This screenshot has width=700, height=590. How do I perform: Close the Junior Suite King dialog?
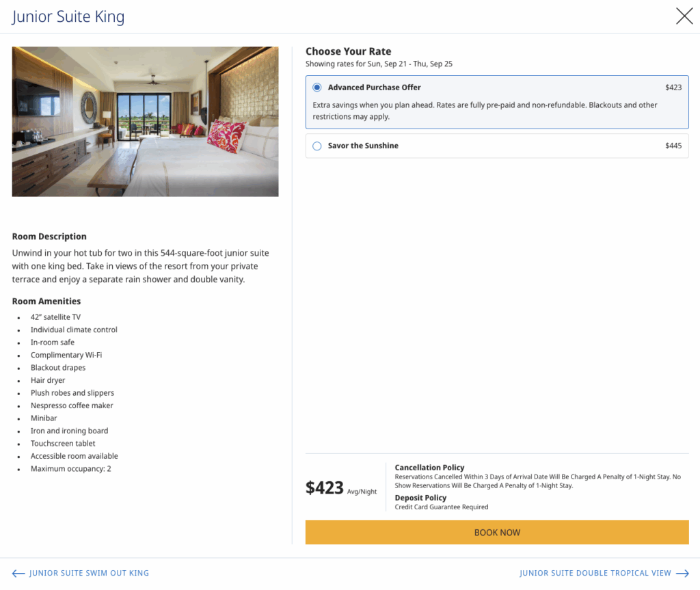[x=684, y=16]
